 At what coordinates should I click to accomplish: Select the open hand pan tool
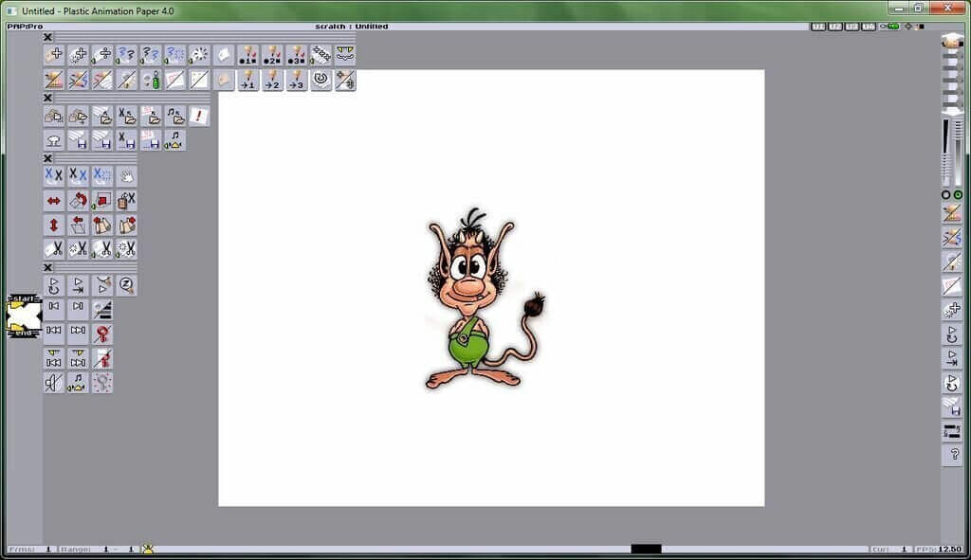[126, 176]
